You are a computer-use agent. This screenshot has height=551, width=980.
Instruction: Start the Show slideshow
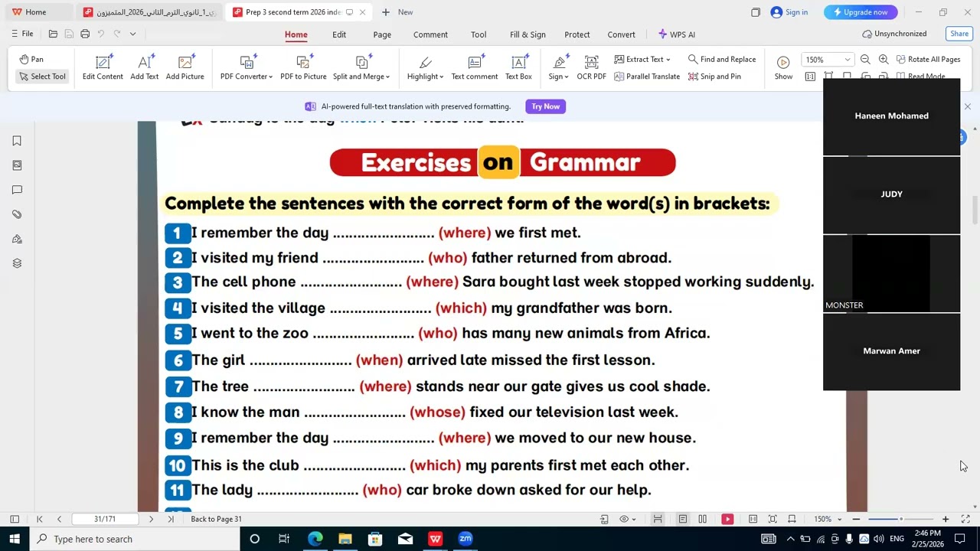783,67
